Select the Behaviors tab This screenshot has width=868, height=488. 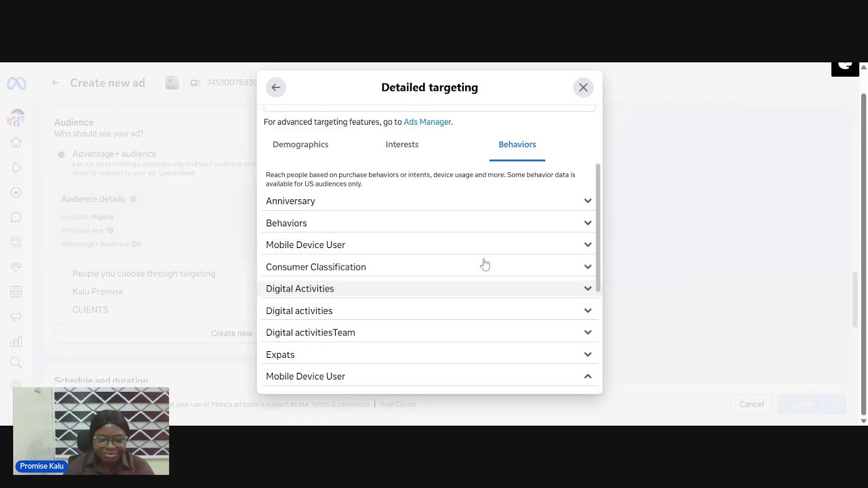[517, 144]
